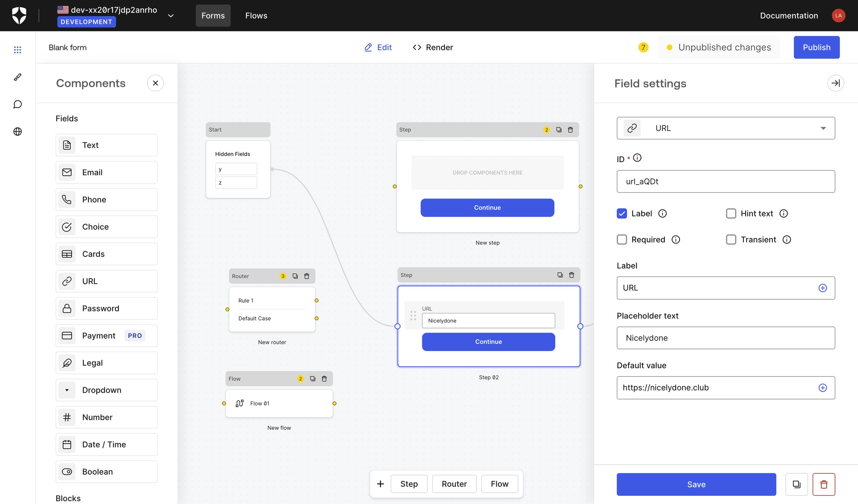Viewport: 858px width, 504px height.
Task: Select the Email field component
Action: (x=107, y=172)
